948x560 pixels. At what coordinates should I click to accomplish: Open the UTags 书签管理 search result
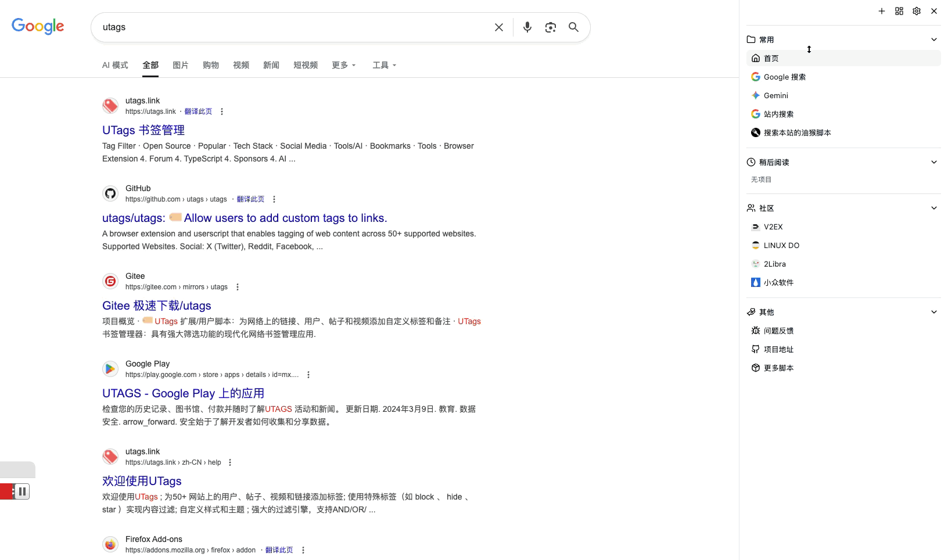click(142, 130)
